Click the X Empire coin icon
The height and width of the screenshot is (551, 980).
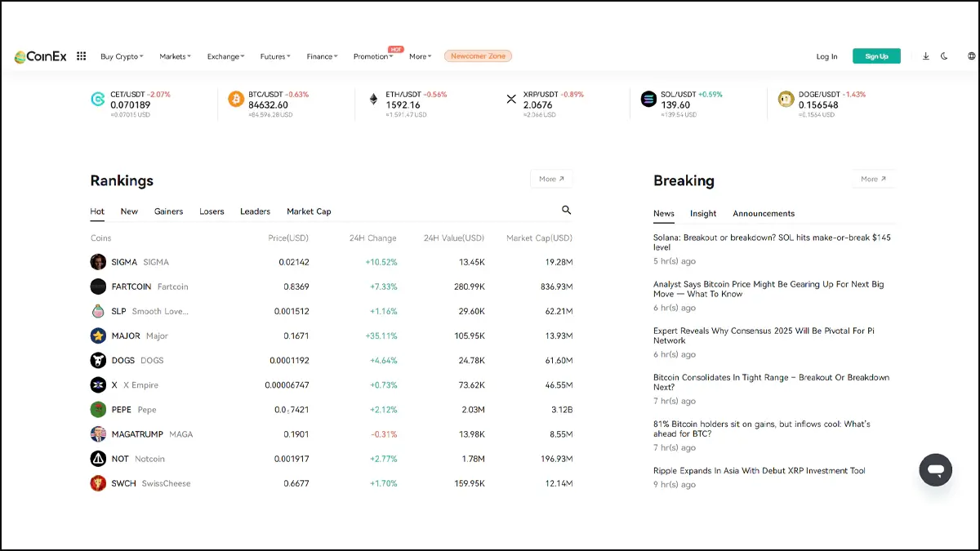(x=98, y=384)
